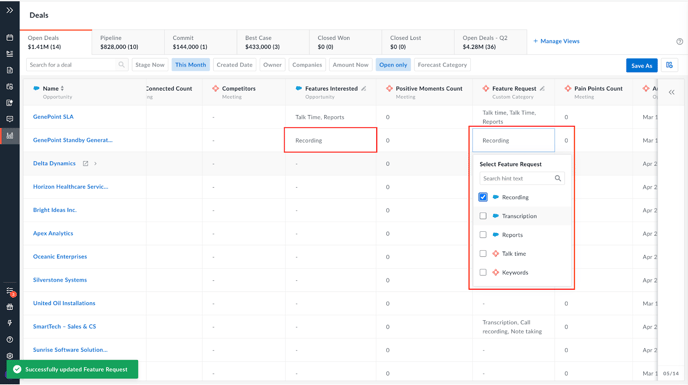The image size is (688, 385).
Task: Click the column settings icon beside Save As
Action: pos(669,65)
